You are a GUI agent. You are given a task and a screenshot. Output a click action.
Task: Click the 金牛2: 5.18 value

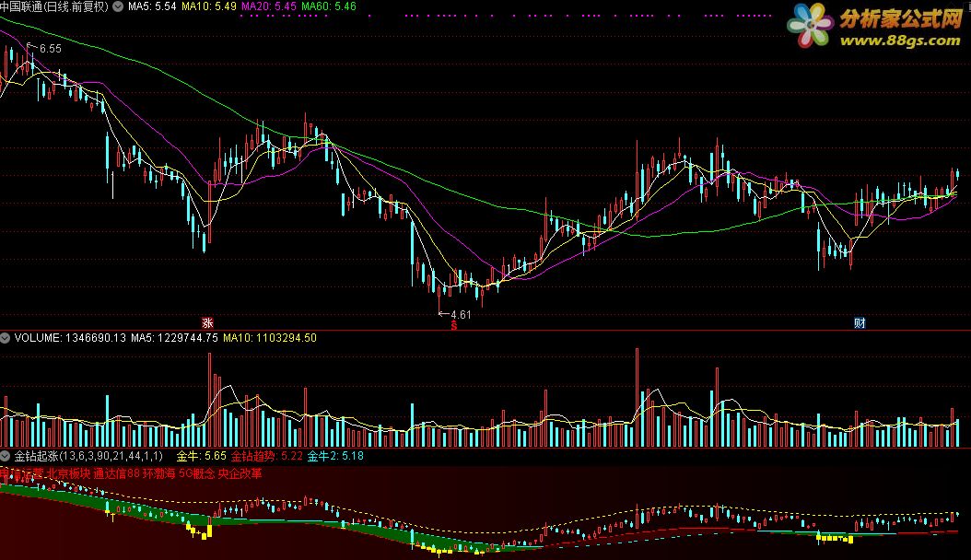point(335,456)
